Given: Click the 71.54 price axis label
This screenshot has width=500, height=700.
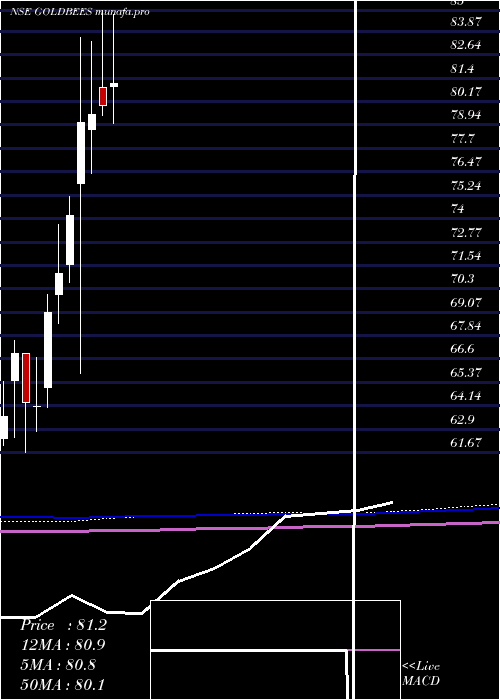Looking at the screenshot, I should point(466,256).
